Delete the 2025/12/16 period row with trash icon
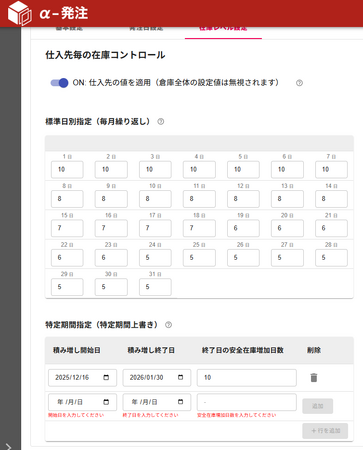This screenshot has width=364, height=450. click(x=314, y=378)
